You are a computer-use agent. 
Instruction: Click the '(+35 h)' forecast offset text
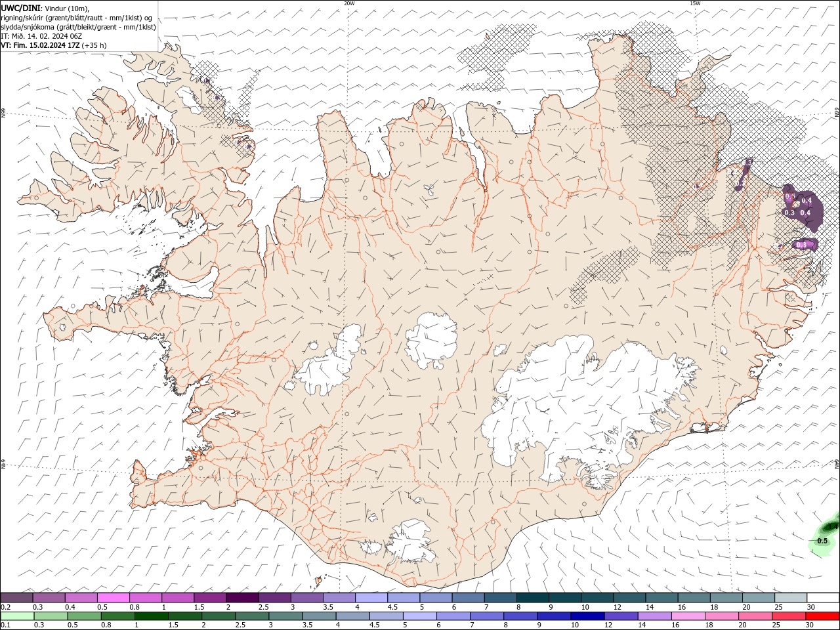pos(94,45)
